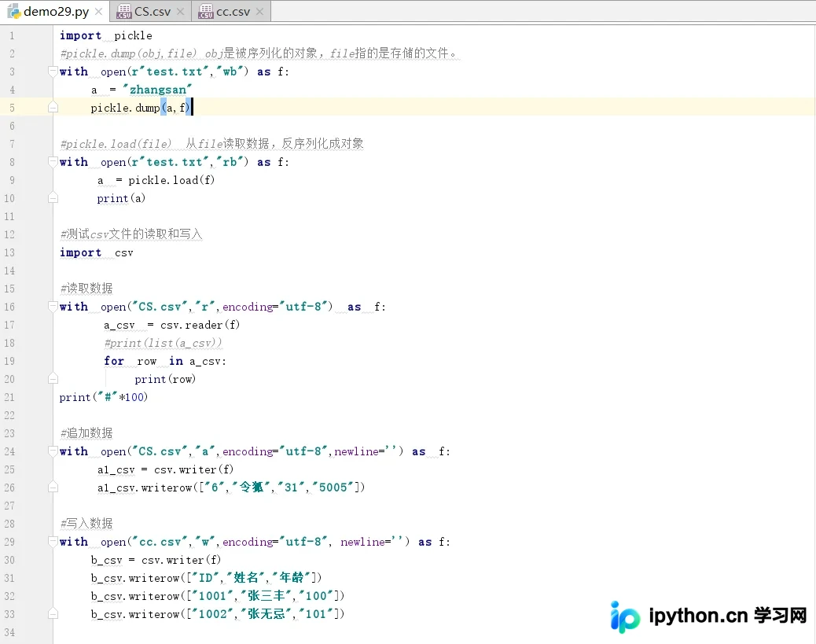Collapse the with block starting on line 24
The width and height of the screenshot is (816, 644).
(53, 451)
